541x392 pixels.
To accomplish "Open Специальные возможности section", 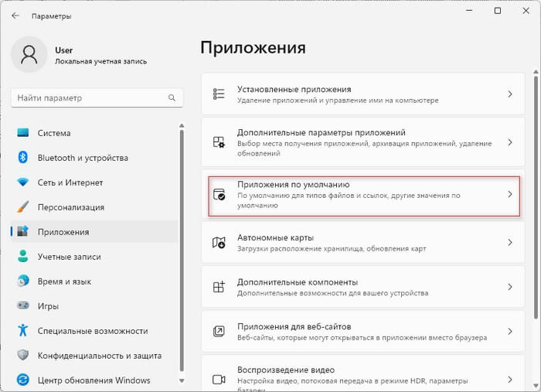I will coord(94,331).
